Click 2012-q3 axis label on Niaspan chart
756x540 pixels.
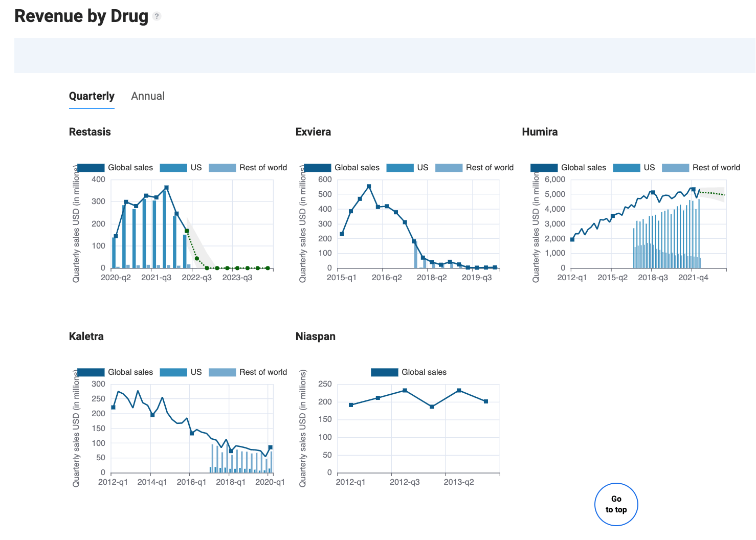coord(405,482)
